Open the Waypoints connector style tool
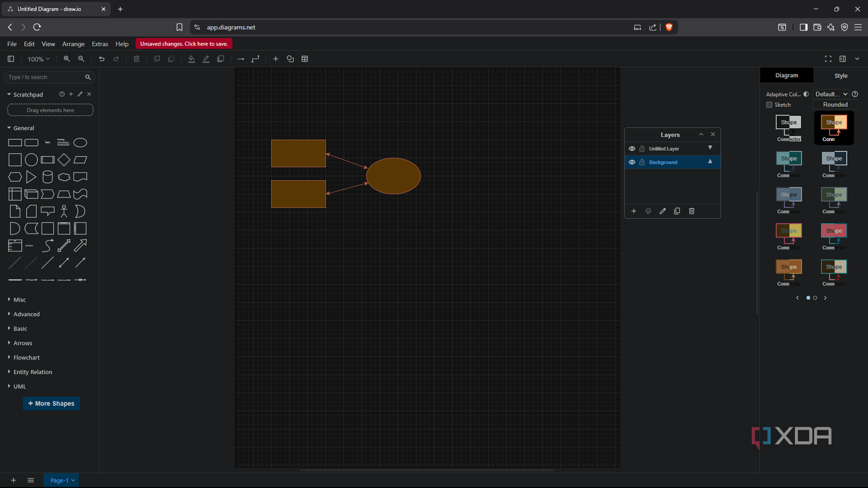Image resolution: width=868 pixels, height=488 pixels. click(x=255, y=59)
